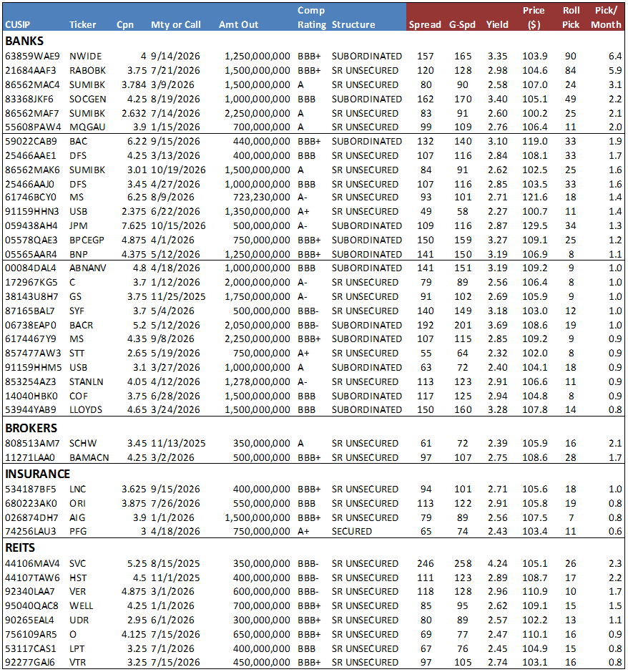Image resolution: width=628 pixels, height=672 pixels.
Task: Click the G-Spd column header
Action: pyautogui.click(x=462, y=24)
